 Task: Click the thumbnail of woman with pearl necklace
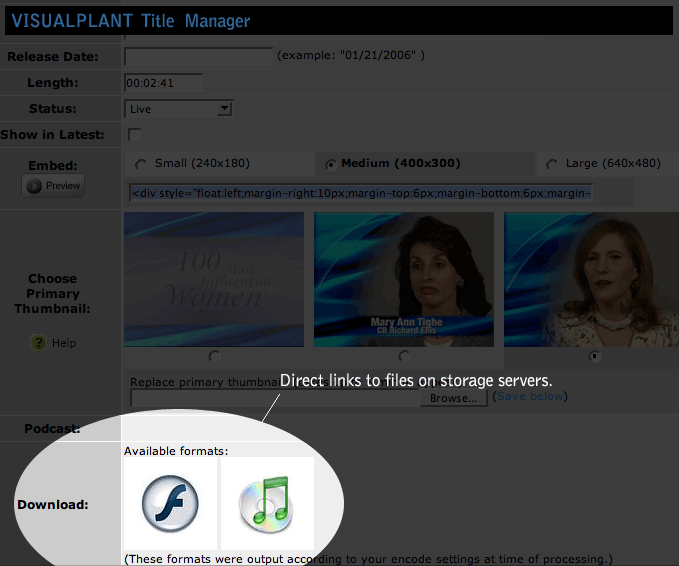pos(591,279)
